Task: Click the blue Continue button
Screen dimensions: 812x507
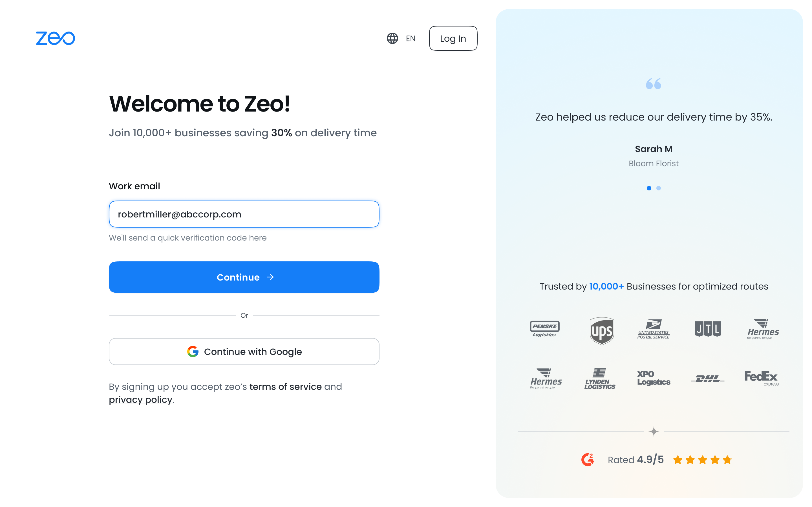Action: coord(244,277)
